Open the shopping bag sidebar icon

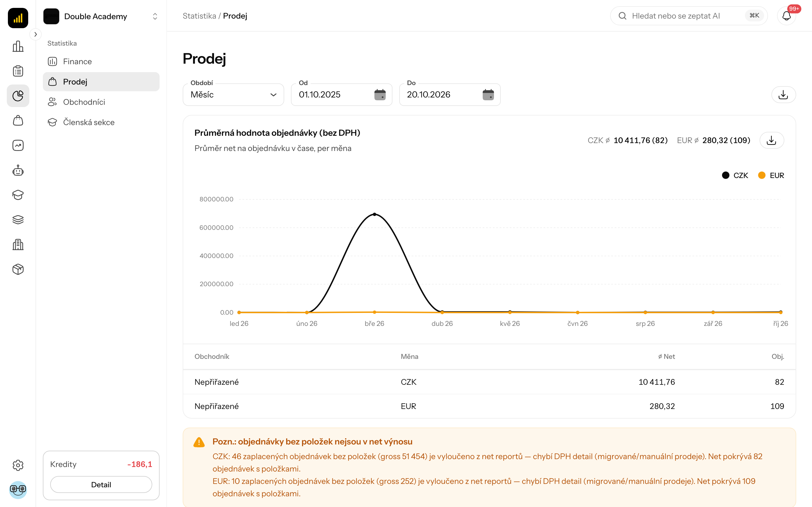coord(18,121)
